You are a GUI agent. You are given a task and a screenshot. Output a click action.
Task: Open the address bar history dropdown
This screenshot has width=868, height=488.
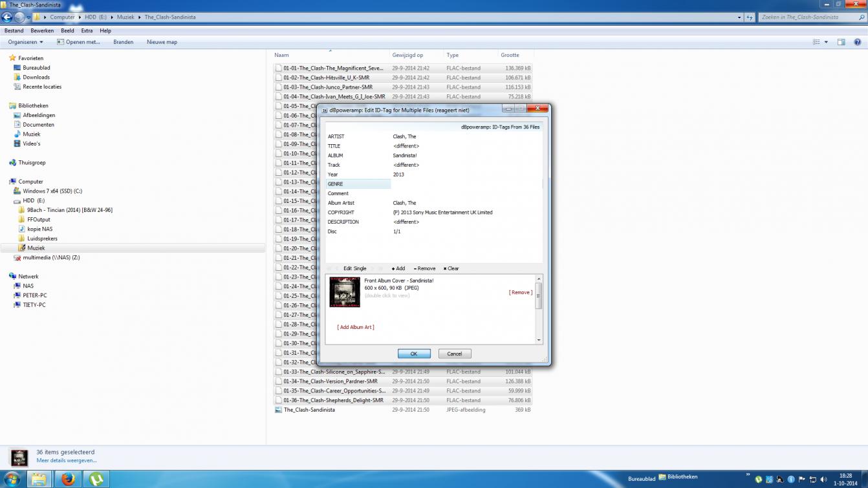tap(739, 17)
